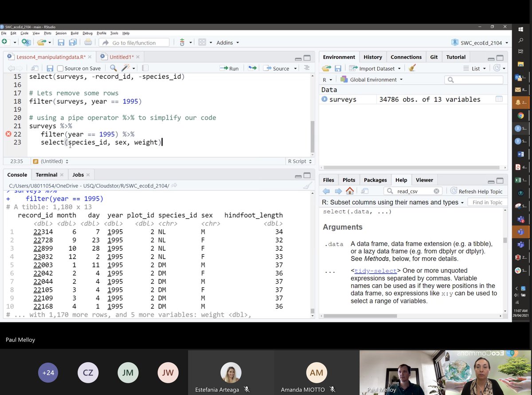Open the R language dropdown in Environment

[x=328, y=80]
